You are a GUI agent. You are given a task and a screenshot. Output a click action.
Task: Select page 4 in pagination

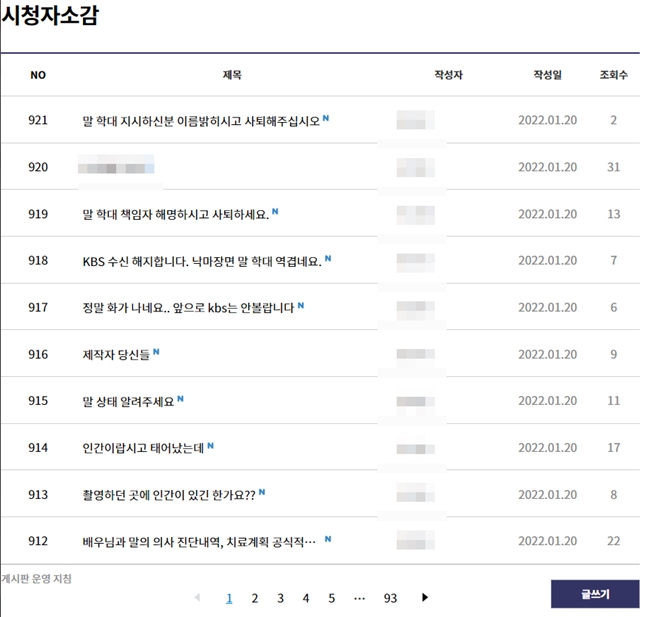click(306, 598)
